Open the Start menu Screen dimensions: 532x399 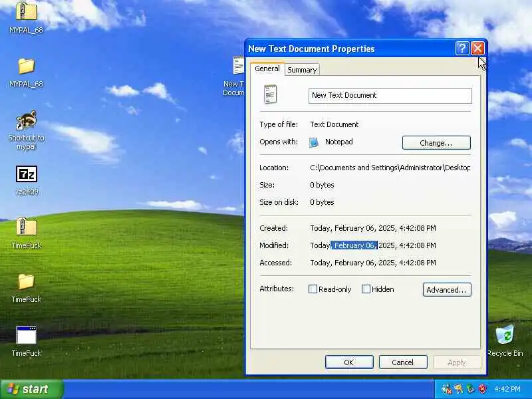pyautogui.click(x=32, y=389)
